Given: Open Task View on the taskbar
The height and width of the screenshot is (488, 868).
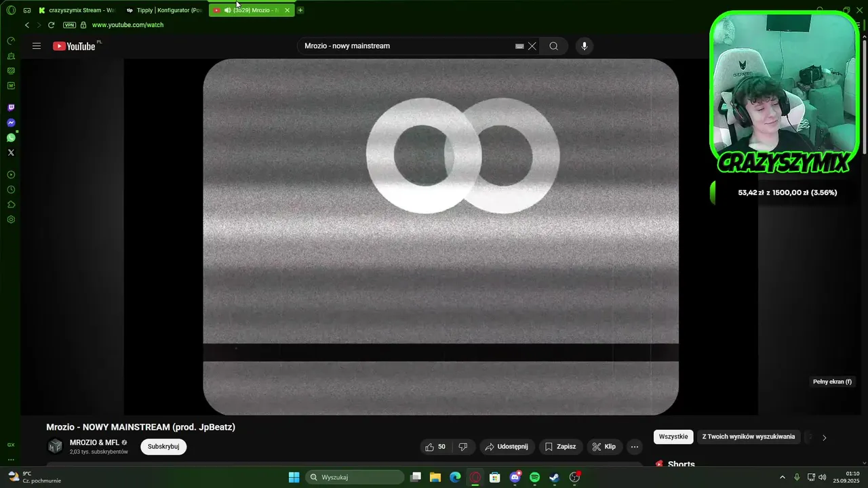Looking at the screenshot, I should [x=416, y=477].
